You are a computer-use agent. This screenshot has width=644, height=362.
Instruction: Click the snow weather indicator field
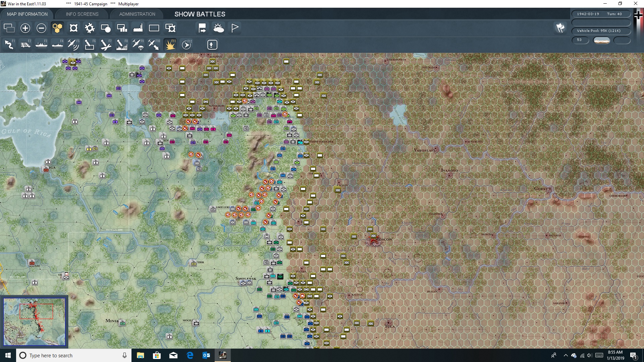(x=602, y=40)
